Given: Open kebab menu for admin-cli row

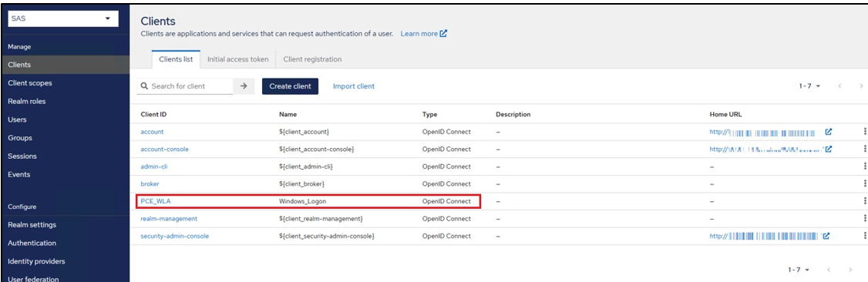Looking at the screenshot, I should (864, 166).
